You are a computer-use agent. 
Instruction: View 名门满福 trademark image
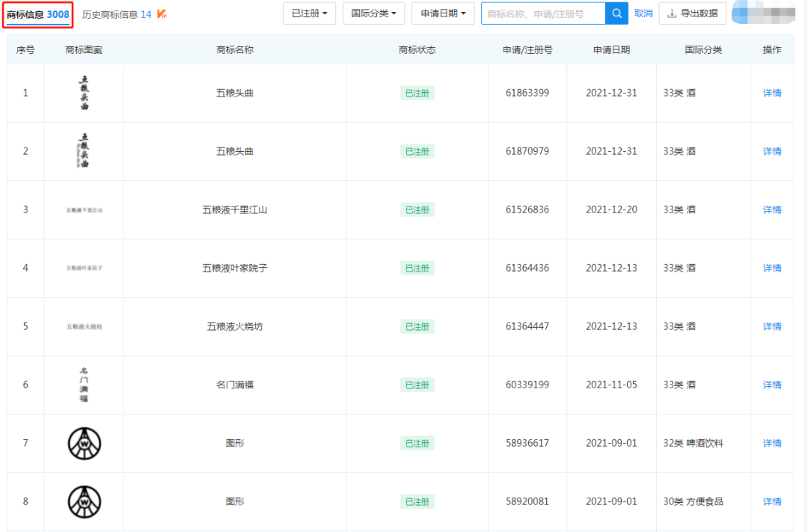[84, 385]
